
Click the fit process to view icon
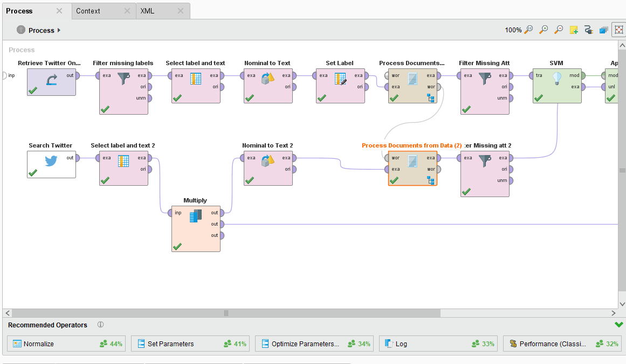tap(619, 30)
